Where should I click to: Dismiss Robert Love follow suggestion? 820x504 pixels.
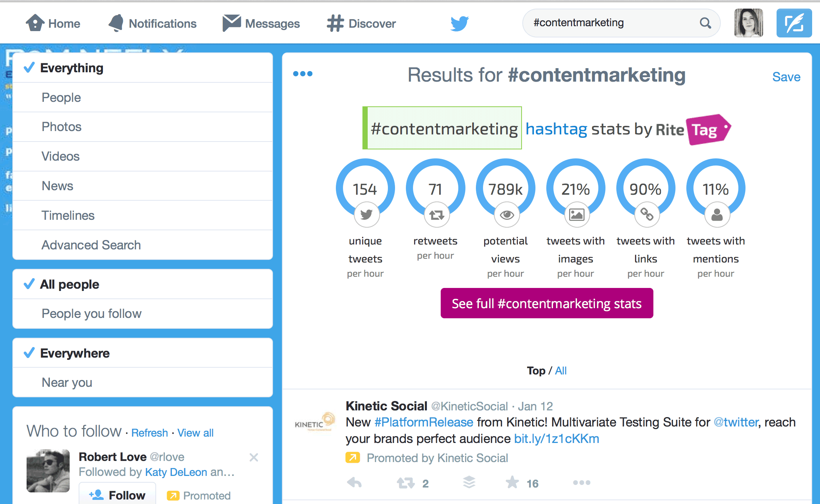tap(254, 457)
